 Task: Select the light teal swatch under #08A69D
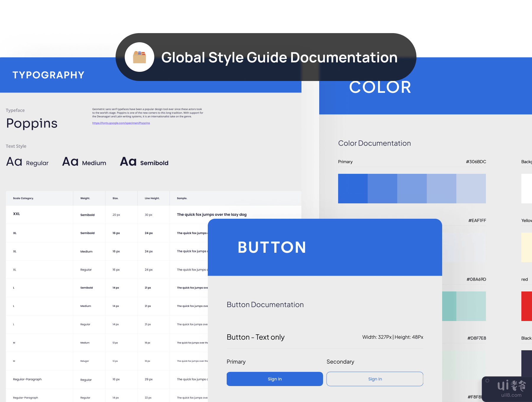point(471,306)
